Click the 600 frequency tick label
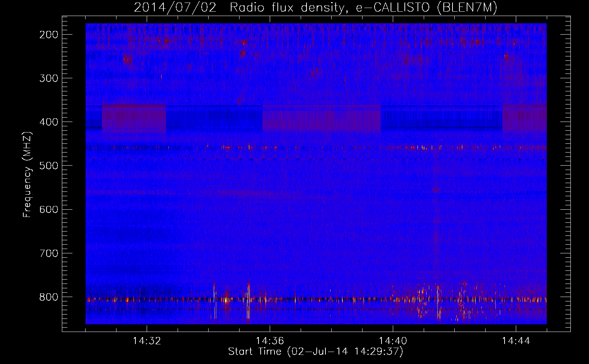The height and width of the screenshot is (364, 589). tap(49, 209)
